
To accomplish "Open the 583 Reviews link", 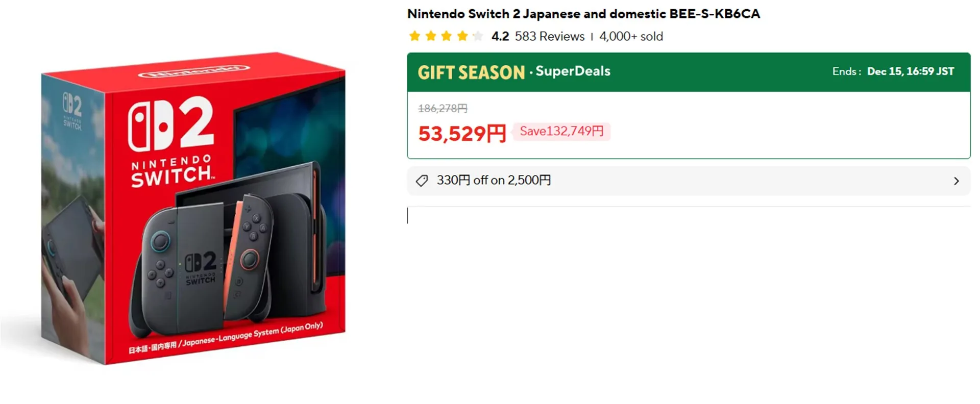I will (549, 37).
